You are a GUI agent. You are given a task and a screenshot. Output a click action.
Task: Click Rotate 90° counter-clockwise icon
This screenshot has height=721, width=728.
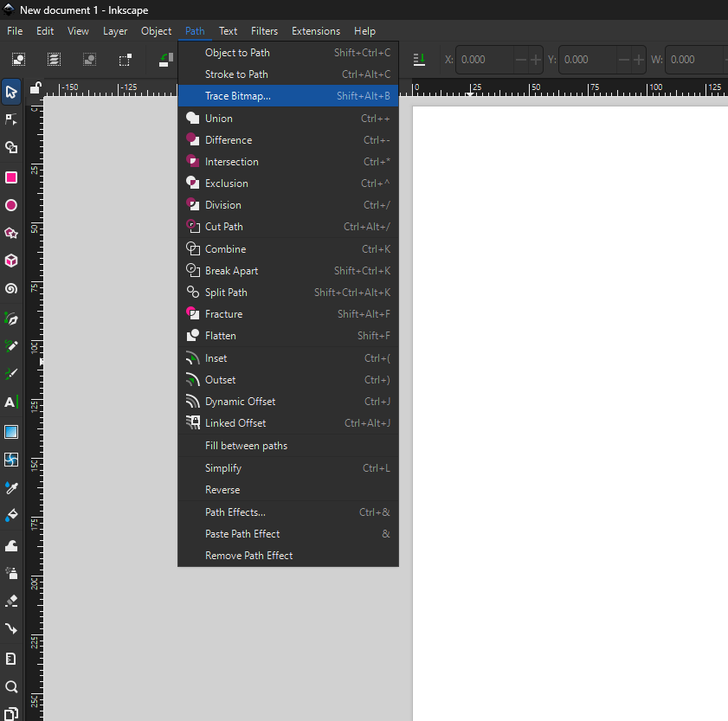click(x=165, y=60)
